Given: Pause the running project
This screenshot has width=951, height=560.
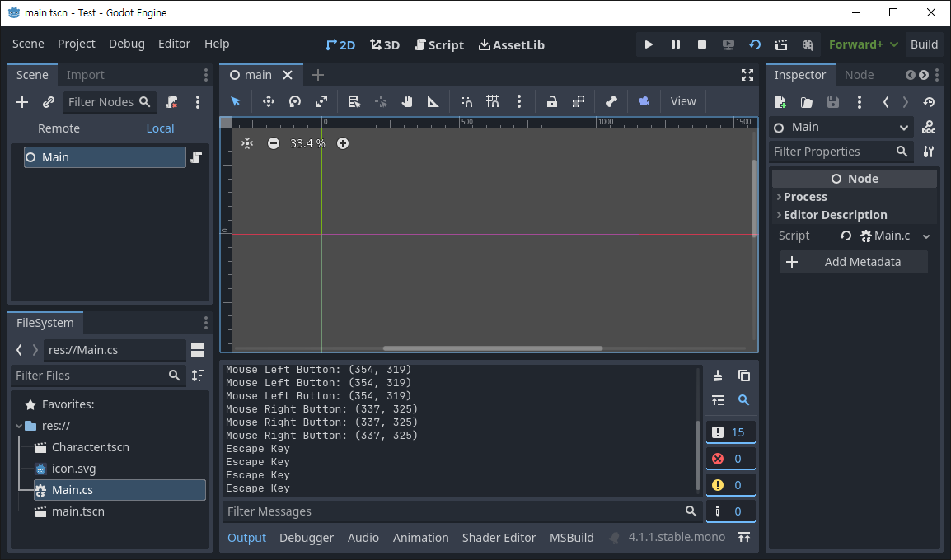Looking at the screenshot, I should pyautogui.click(x=675, y=44).
